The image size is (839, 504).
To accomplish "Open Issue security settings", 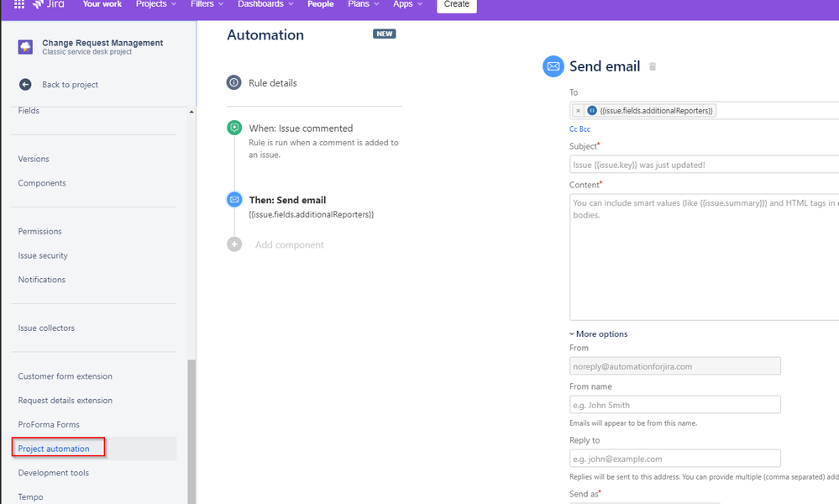I will [43, 255].
